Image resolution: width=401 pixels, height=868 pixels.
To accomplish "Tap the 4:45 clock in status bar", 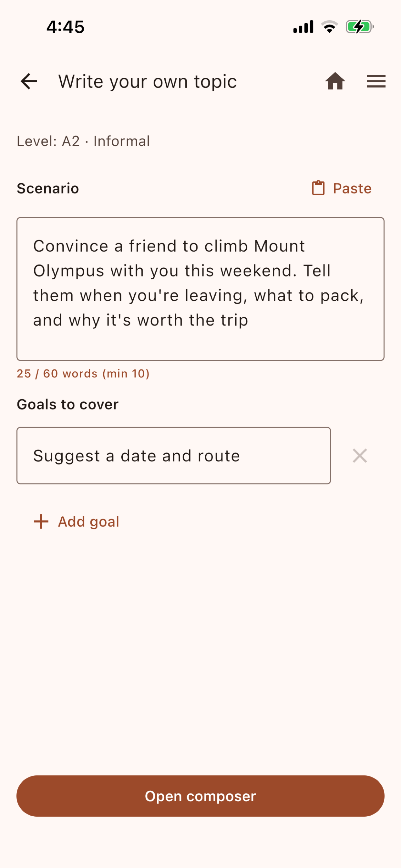I will pyautogui.click(x=65, y=27).
